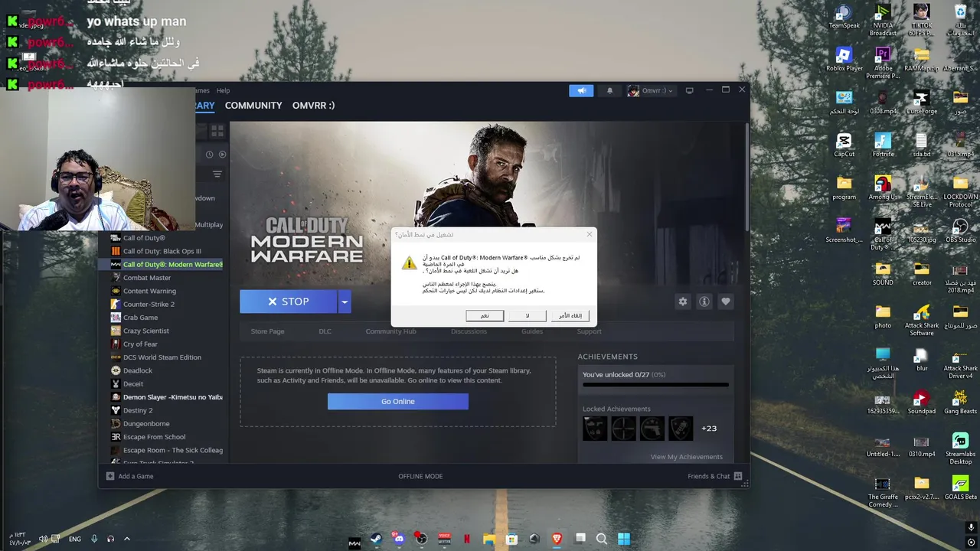Open View My Achievements link
Image resolution: width=980 pixels, height=551 pixels.
point(686,457)
